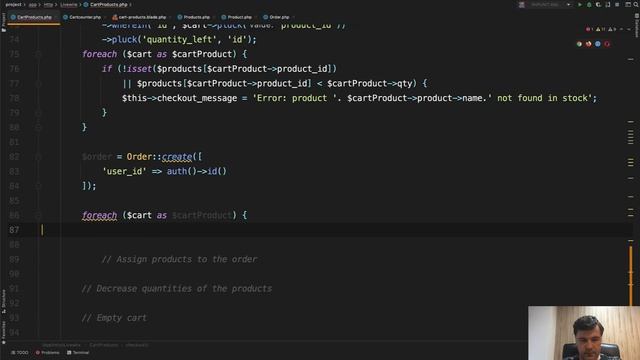Image resolution: width=640 pixels, height=360 pixels.
Task: Click the red error count indicator
Action: pos(589,29)
